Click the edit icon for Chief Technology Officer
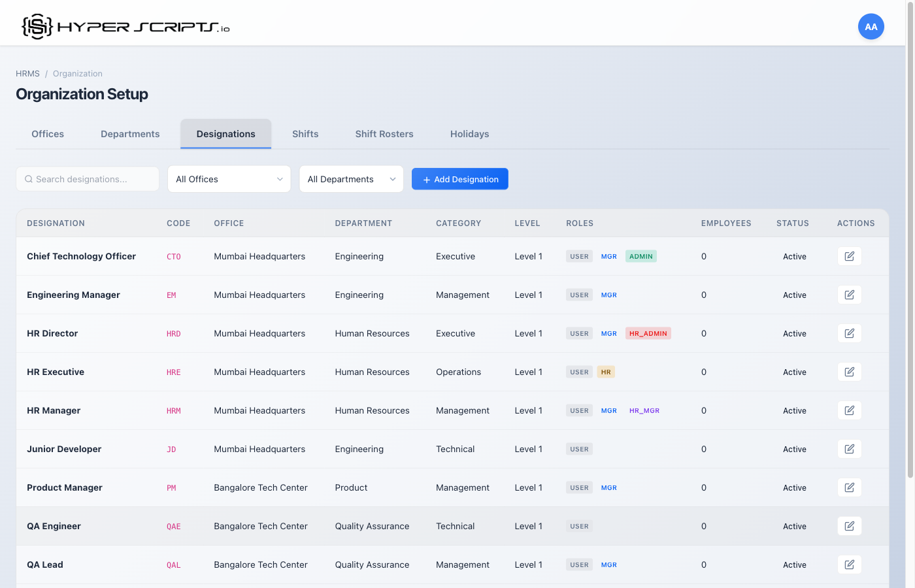Image resolution: width=915 pixels, height=588 pixels. point(849,256)
